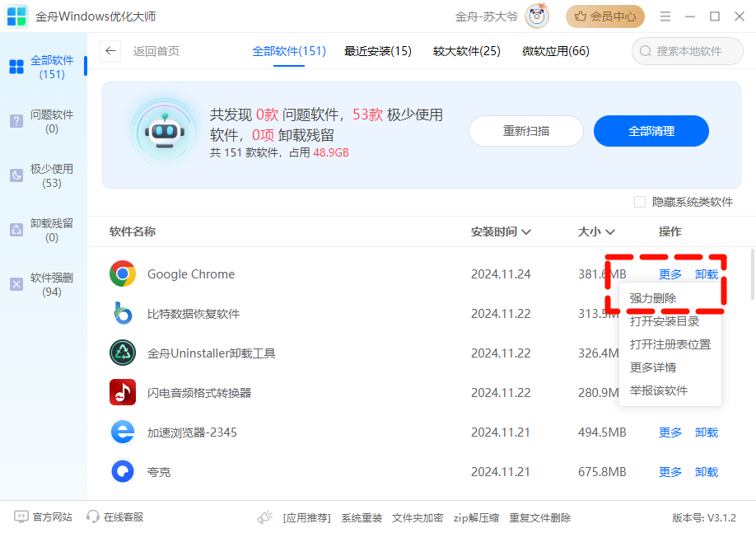Toggle 隐藏系统类软件 checkbox
Viewport: 756px width, 533px height.
[x=639, y=202]
